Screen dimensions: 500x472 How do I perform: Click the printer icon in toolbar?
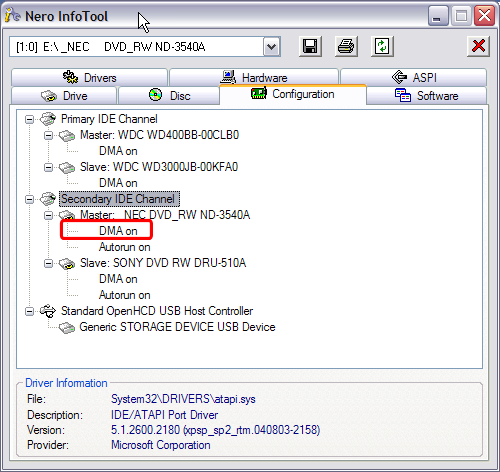tap(346, 46)
